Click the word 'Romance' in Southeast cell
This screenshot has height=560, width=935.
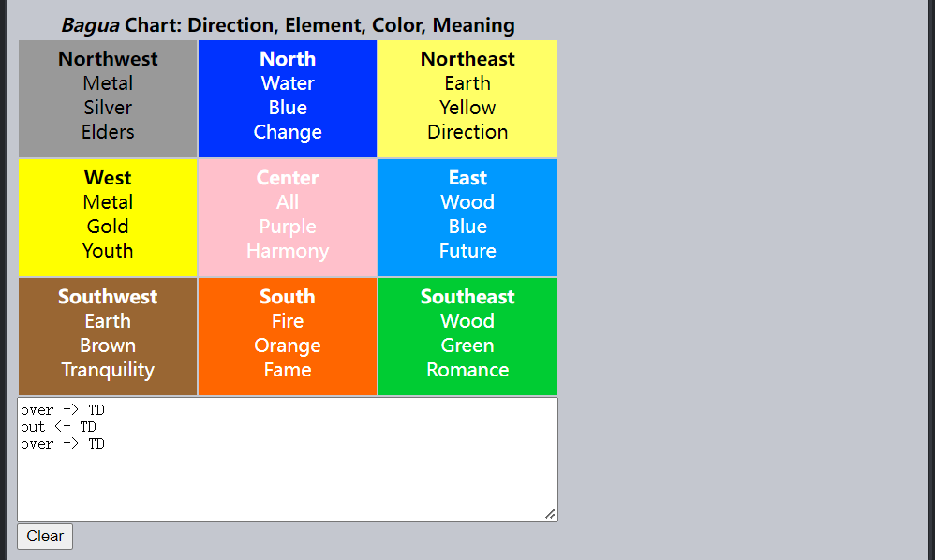point(467,370)
